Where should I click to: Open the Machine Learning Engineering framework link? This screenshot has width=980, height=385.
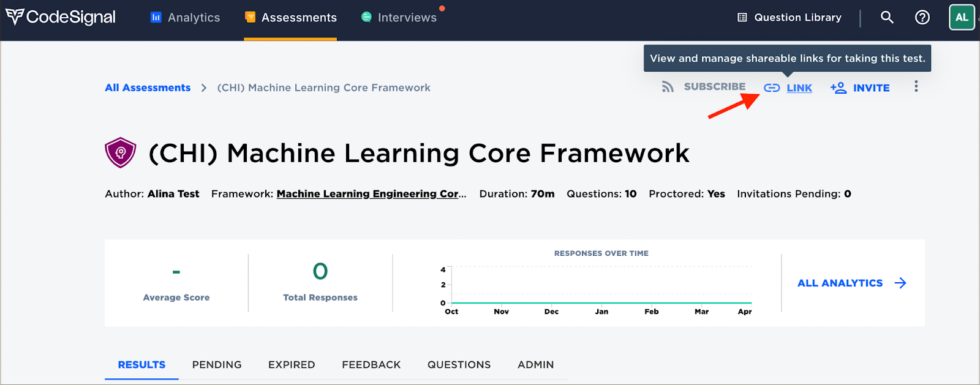[x=372, y=193]
